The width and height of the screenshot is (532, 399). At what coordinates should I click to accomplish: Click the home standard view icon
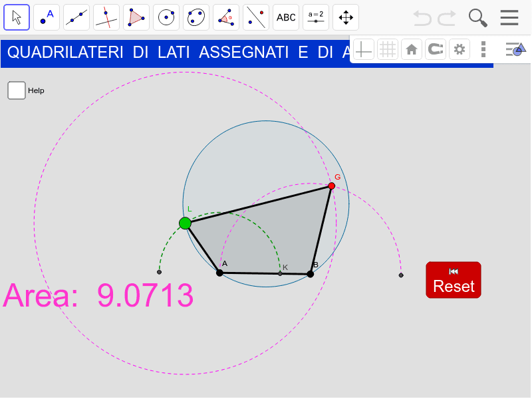(412, 49)
